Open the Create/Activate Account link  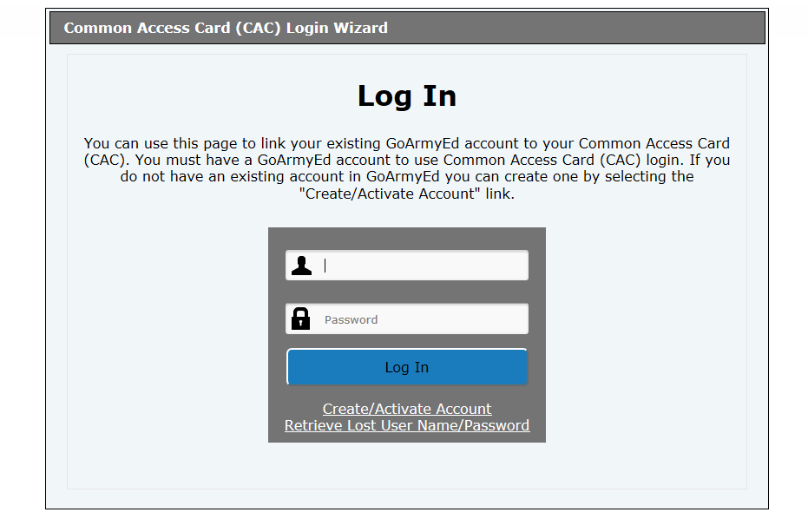pyautogui.click(x=407, y=409)
